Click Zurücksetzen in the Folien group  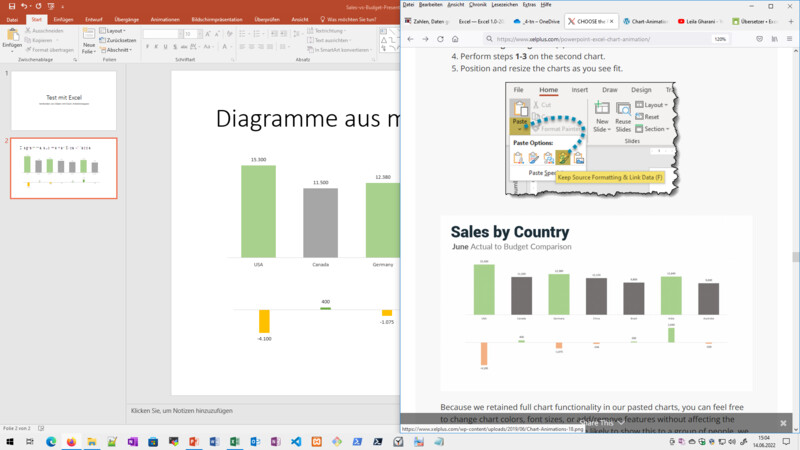coord(118,40)
